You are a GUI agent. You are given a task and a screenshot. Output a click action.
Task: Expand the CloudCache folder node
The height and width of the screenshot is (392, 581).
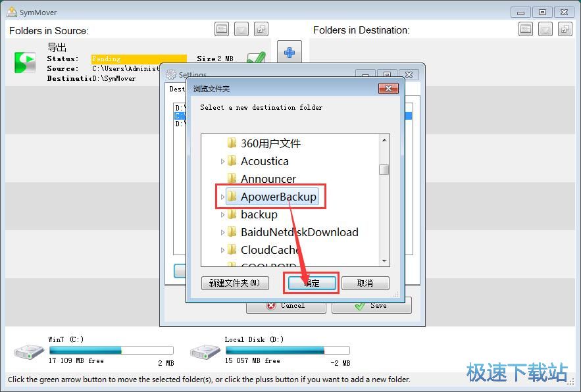point(222,250)
